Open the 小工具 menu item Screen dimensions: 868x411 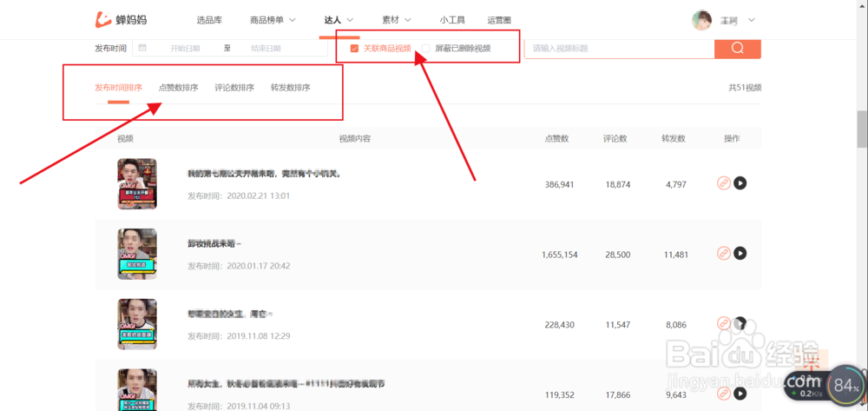tap(452, 20)
